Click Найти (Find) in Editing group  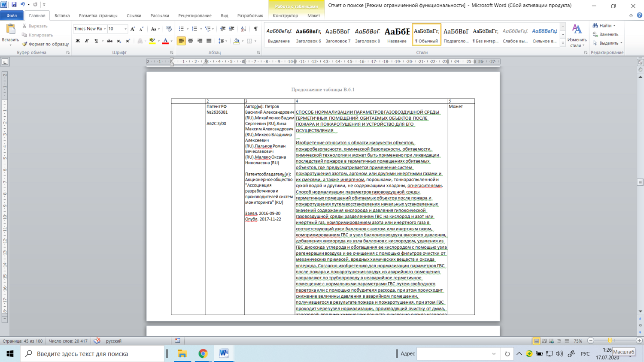pos(604,26)
